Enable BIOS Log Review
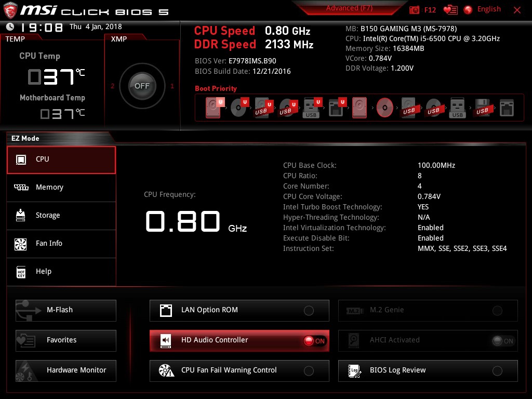Image resolution: width=532 pixels, height=399 pixels. (428, 370)
